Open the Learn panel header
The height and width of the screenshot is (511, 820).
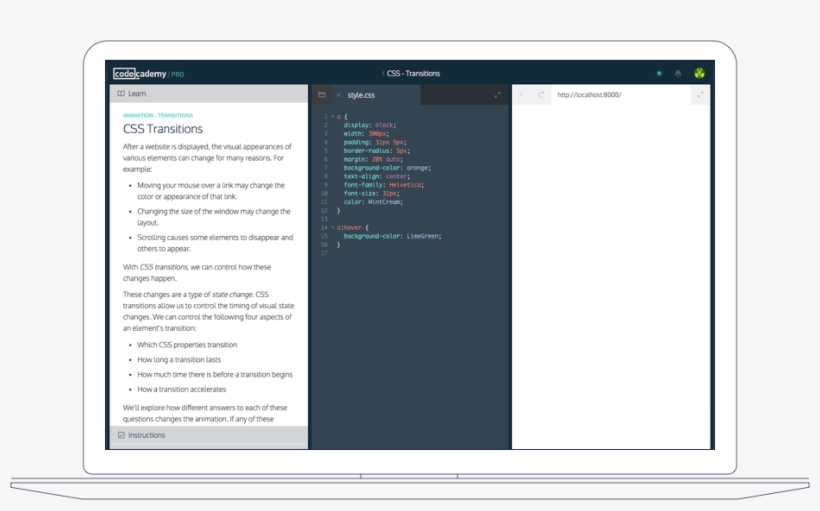pos(209,94)
